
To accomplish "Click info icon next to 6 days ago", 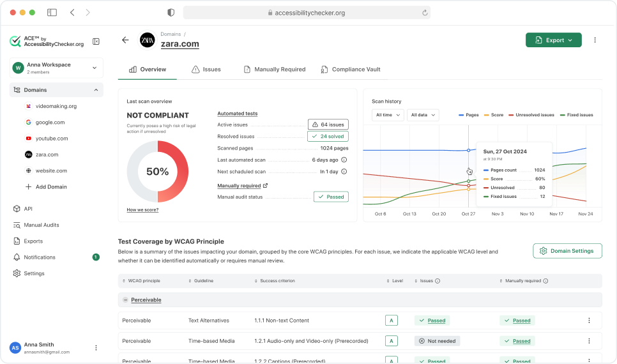I will pyautogui.click(x=344, y=160).
